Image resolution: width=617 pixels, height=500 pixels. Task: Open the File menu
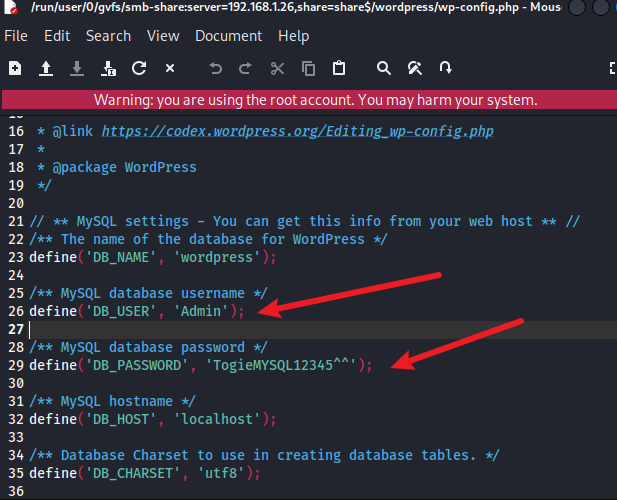[16, 36]
